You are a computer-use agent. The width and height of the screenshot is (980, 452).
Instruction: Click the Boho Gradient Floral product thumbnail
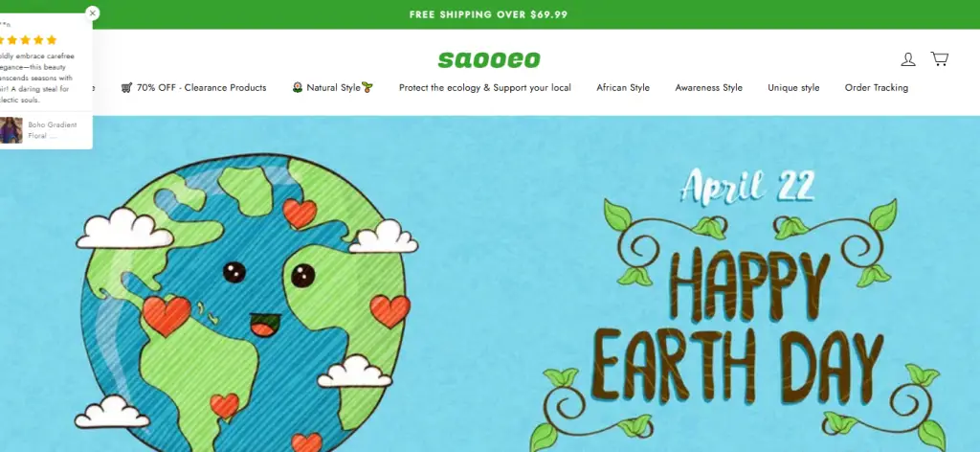click(11, 130)
